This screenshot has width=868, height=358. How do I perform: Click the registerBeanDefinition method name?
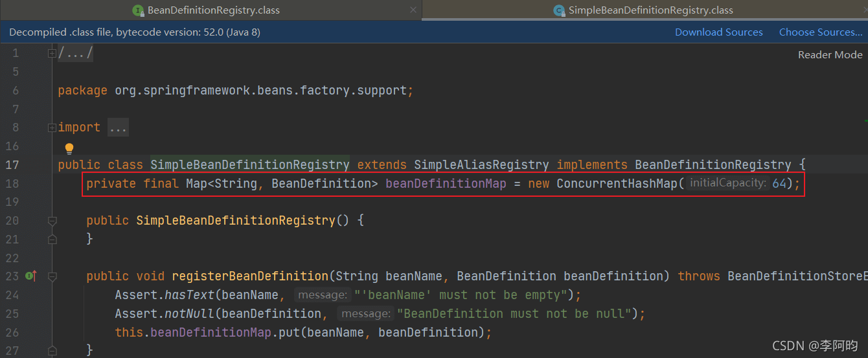pos(249,276)
